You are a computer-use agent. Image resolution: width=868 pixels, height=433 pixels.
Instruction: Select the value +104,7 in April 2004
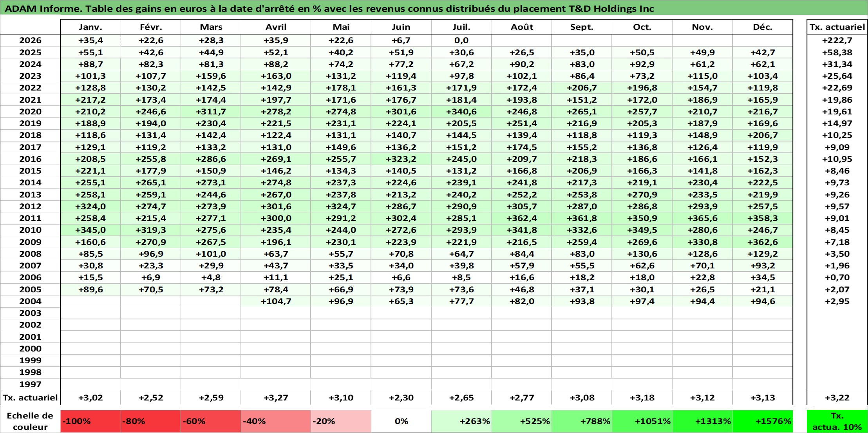pos(276,301)
